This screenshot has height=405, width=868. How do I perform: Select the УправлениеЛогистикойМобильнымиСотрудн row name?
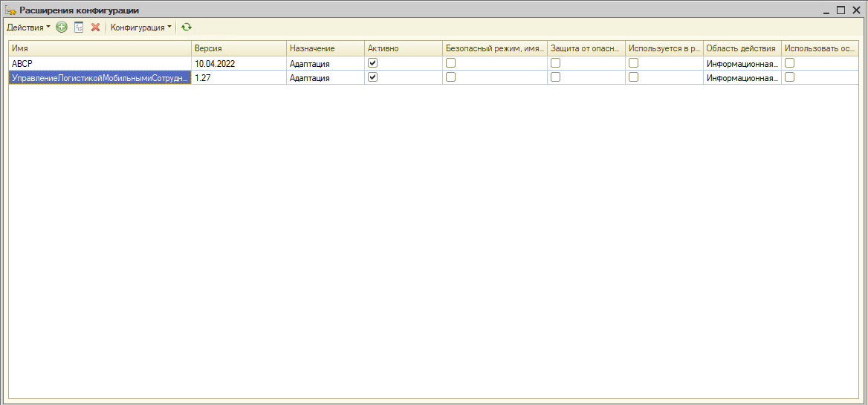tap(99, 77)
